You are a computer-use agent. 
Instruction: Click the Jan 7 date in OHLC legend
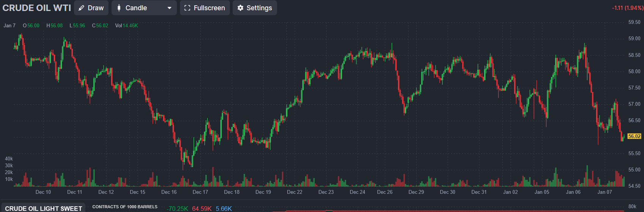click(x=9, y=25)
